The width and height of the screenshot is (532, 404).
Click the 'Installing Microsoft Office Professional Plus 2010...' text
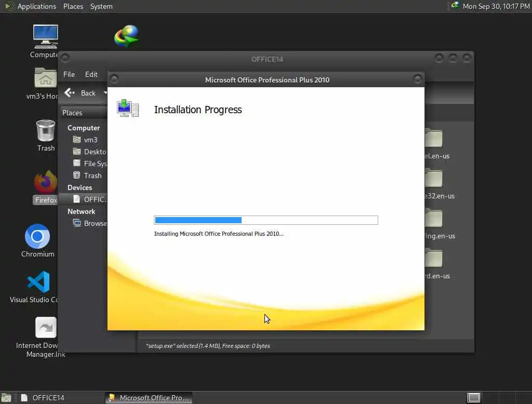pyautogui.click(x=219, y=234)
